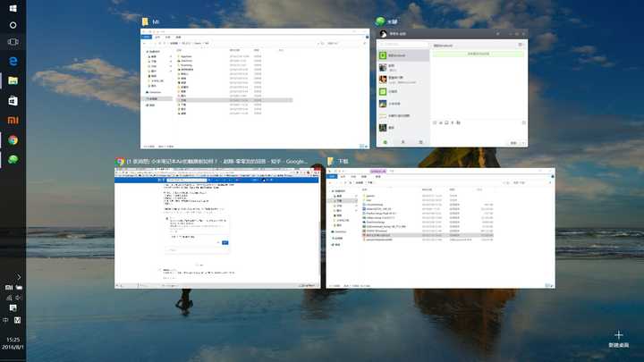Screen dimensions: 644x362
Task: Open File Explorer from the taskbar
Action: [x=13, y=80]
